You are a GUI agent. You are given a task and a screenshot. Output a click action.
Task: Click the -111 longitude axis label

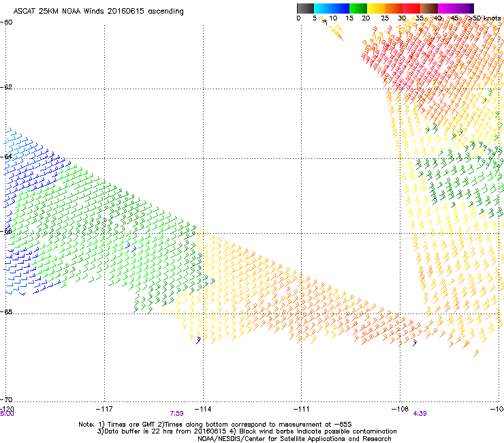[x=302, y=409]
